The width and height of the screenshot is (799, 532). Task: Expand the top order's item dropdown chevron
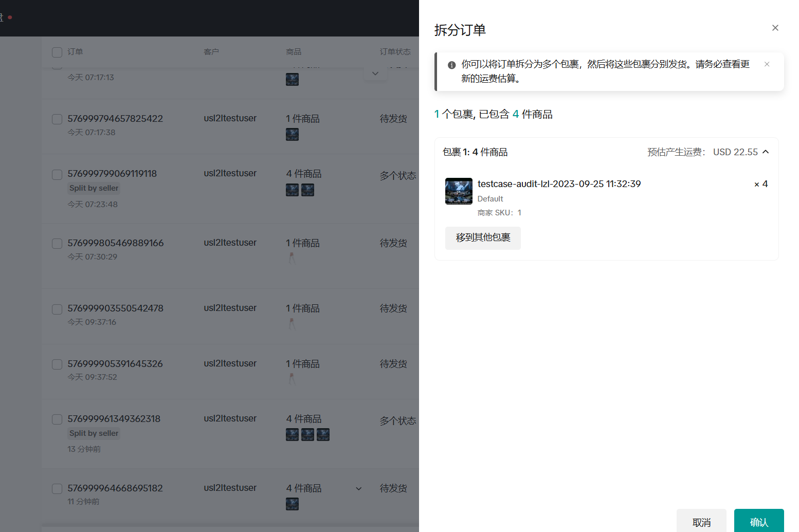tap(375, 74)
